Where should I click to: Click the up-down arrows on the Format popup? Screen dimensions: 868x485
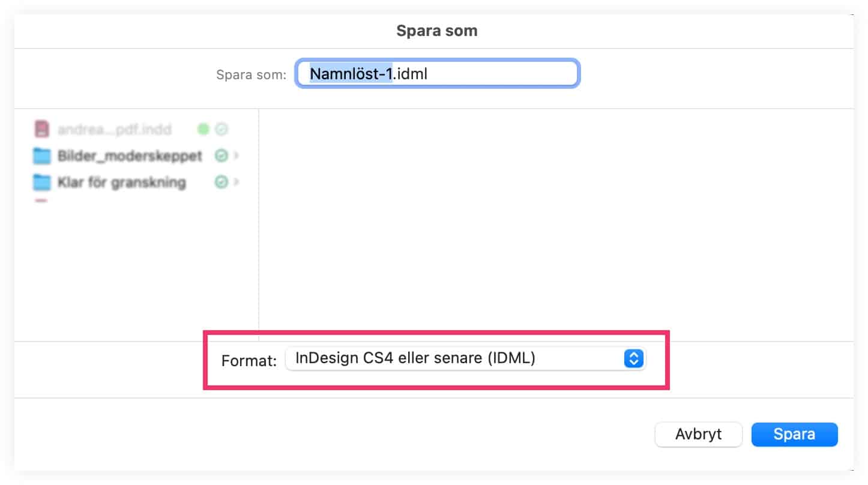(x=634, y=358)
